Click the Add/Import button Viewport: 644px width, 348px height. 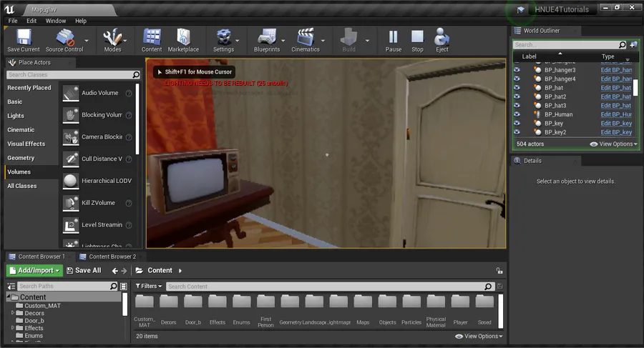pos(35,270)
